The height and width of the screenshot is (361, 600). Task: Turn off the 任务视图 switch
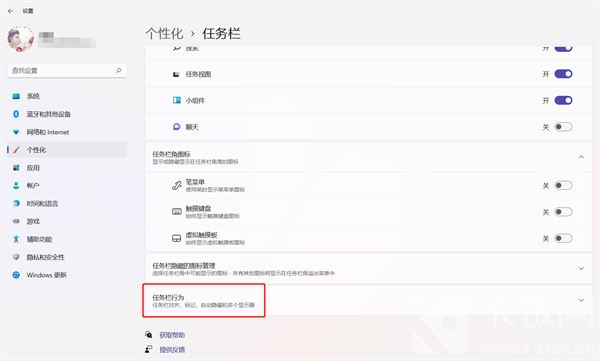(x=563, y=74)
